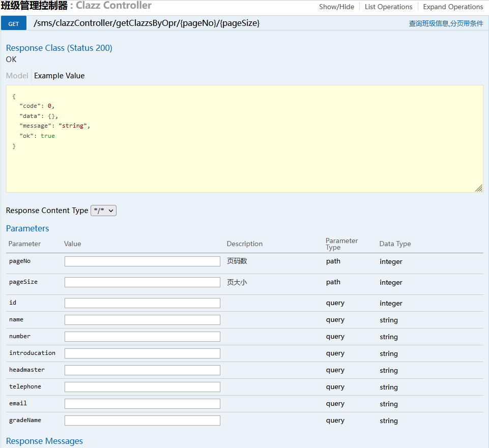The height and width of the screenshot is (448, 489).
Task: Open the Clazz Controller heading
Action: click(x=76, y=5)
